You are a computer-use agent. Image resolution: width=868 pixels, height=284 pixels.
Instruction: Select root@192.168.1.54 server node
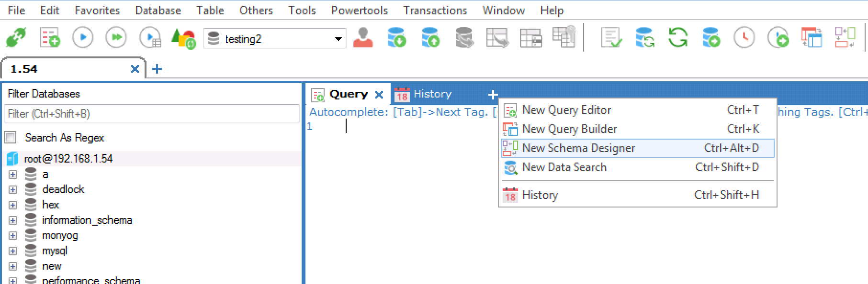(68, 159)
